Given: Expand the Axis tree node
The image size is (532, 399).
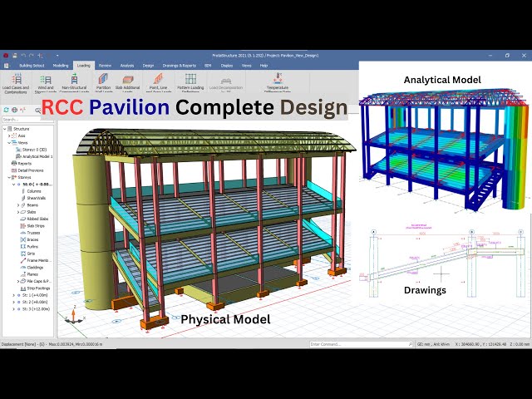Looking at the screenshot, I should pos(9,135).
